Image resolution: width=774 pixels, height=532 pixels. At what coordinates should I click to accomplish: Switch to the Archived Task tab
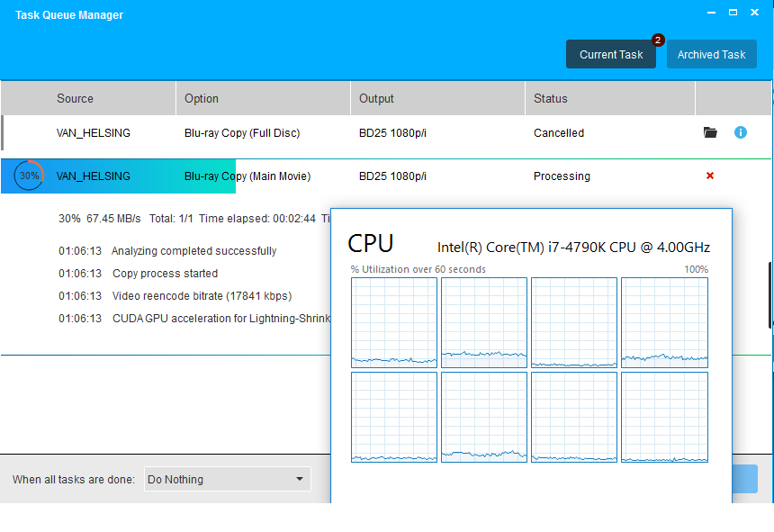(x=711, y=54)
